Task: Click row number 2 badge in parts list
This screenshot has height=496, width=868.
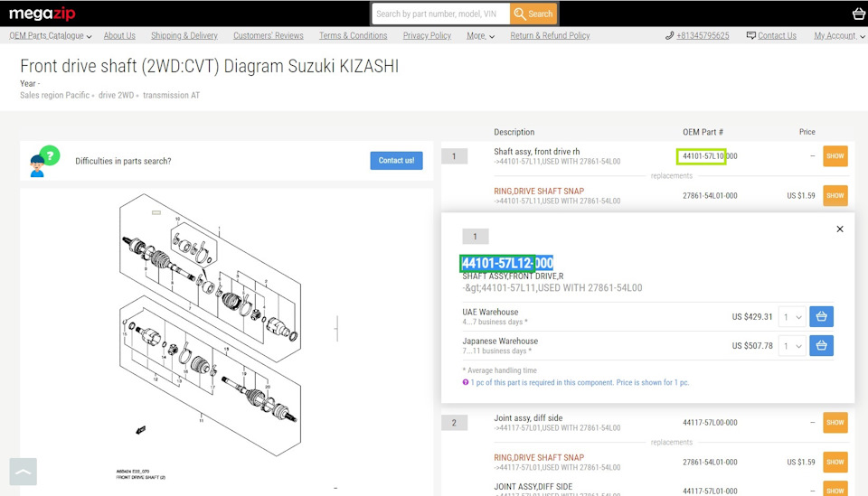Action: coord(455,423)
